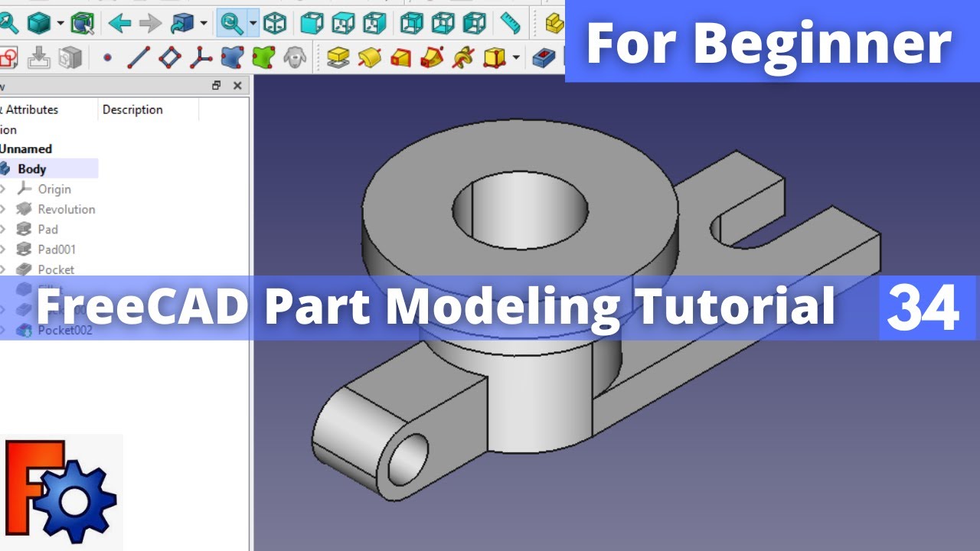Select Origin in the model tree
This screenshot has width=980, height=551.
coord(54,189)
